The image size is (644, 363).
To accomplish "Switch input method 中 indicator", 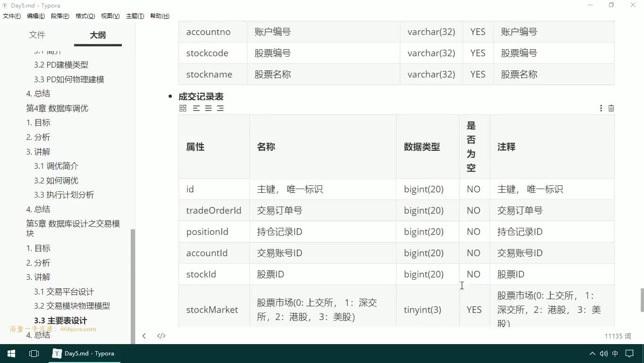I will click(615, 354).
